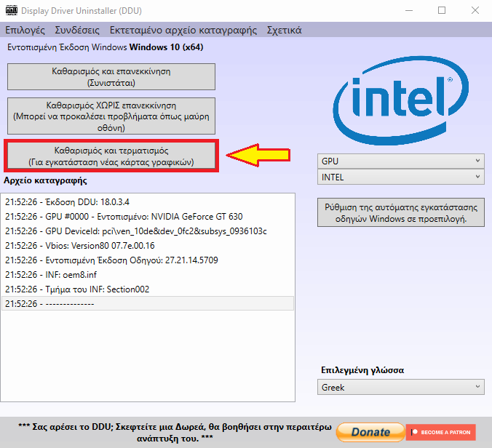Open the Συνδέσεις menu
This screenshot has height=448, width=492.
tap(77, 30)
